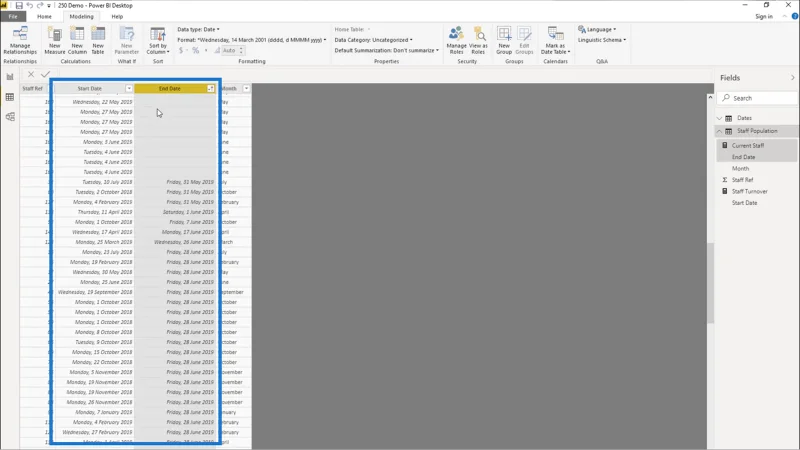The image size is (800, 450).
Task: Cancel the formula bar entry
Action: pyautogui.click(x=31, y=74)
